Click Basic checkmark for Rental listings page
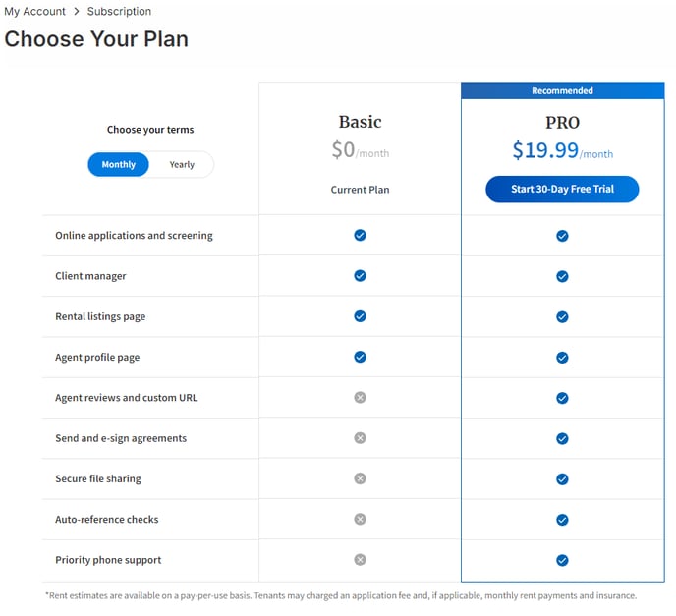The height and width of the screenshot is (616, 676). (360, 316)
